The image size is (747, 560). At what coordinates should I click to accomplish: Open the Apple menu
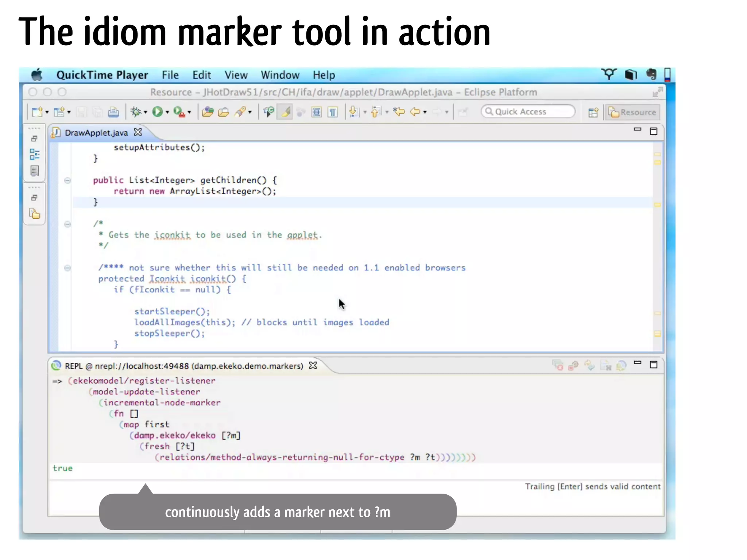(x=37, y=75)
